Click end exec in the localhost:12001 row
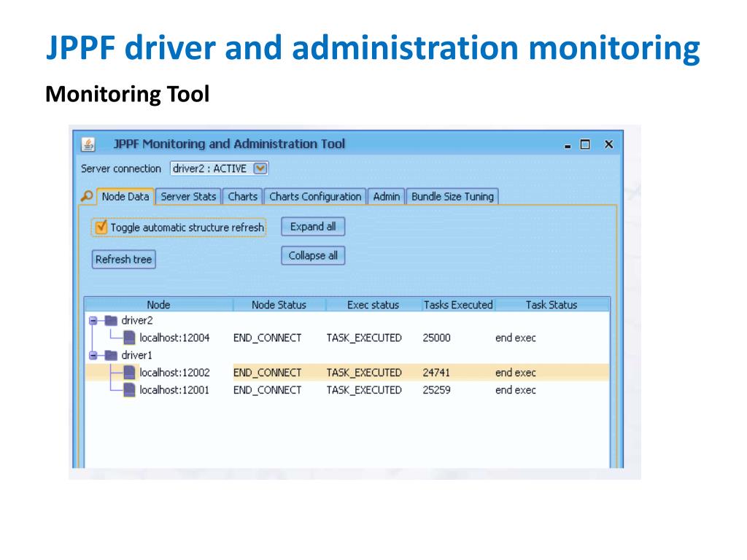 pyautogui.click(x=516, y=390)
